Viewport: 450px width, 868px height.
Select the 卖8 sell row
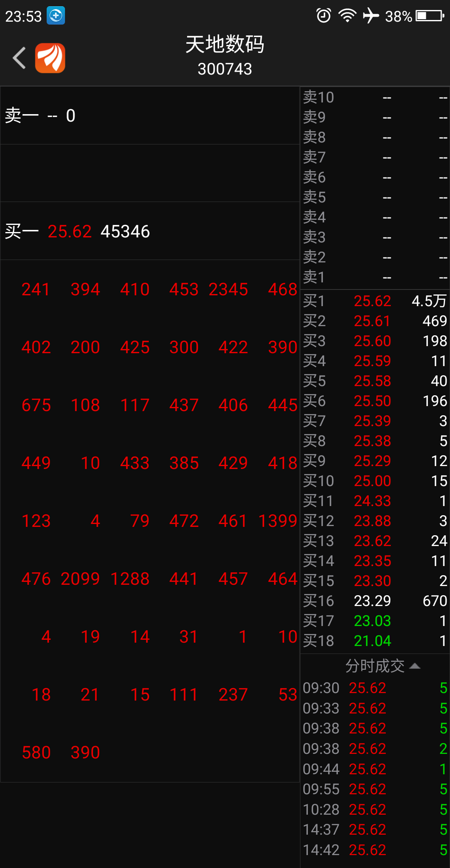pyautogui.click(x=375, y=137)
